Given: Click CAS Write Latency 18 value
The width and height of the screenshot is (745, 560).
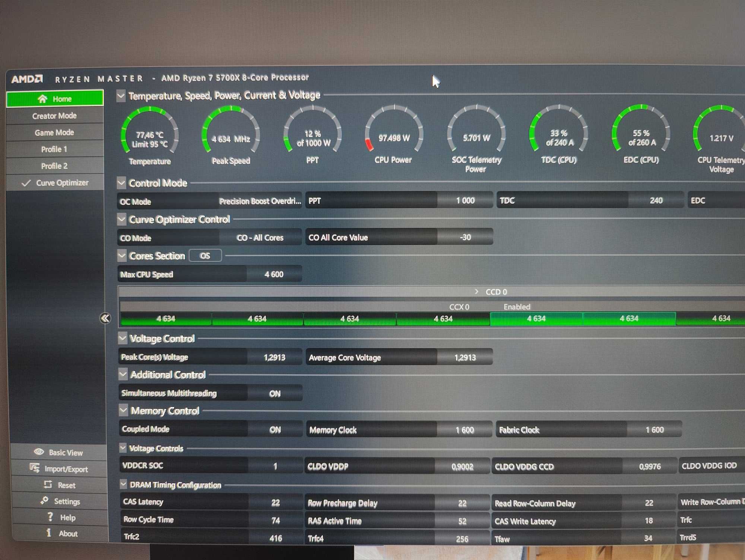Looking at the screenshot, I should click(649, 521).
